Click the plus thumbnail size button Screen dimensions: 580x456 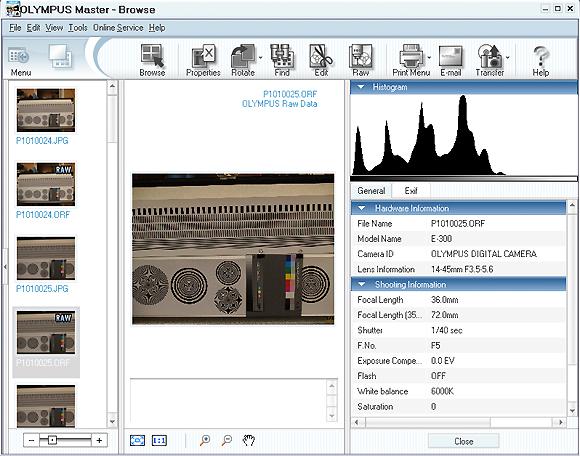pyautogui.click(x=99, y=440)
